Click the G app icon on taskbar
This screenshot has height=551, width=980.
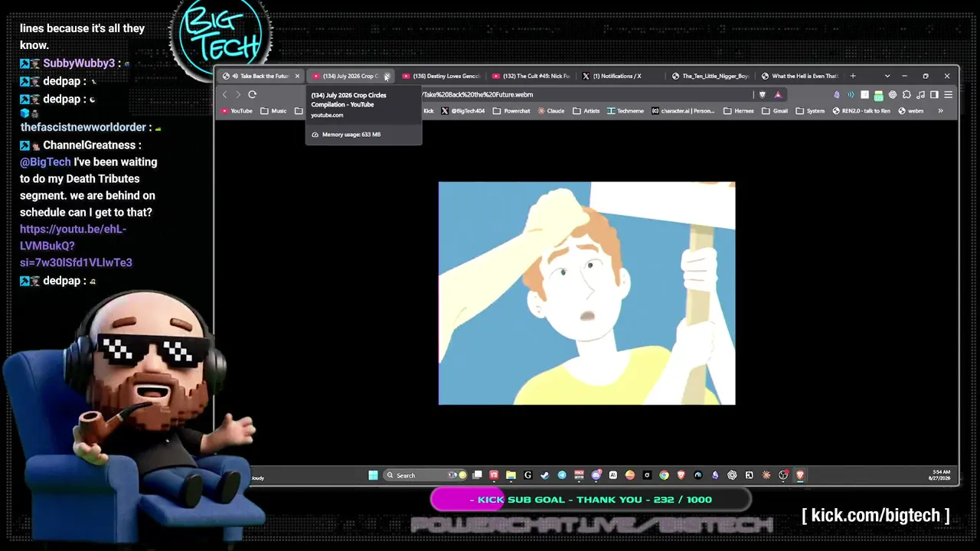[528, 475]
